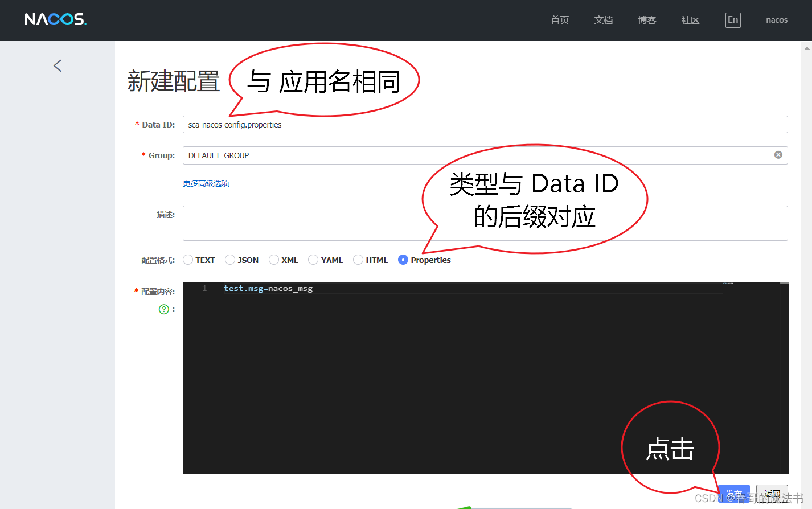Viewport: 812px width, 509px height.
Task: Open the 文档 menu item
Action: [604, 19]
